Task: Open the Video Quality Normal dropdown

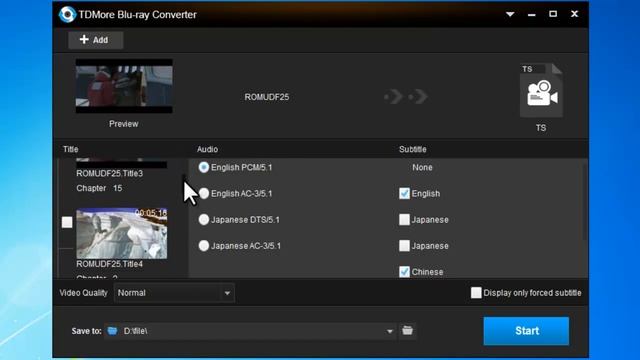Action: [174, 293]
